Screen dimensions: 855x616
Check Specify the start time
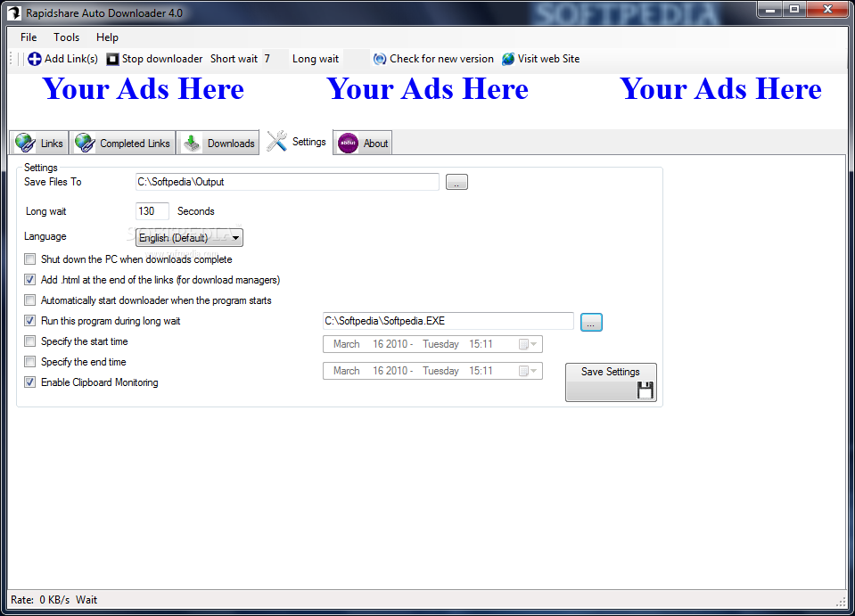30,341
